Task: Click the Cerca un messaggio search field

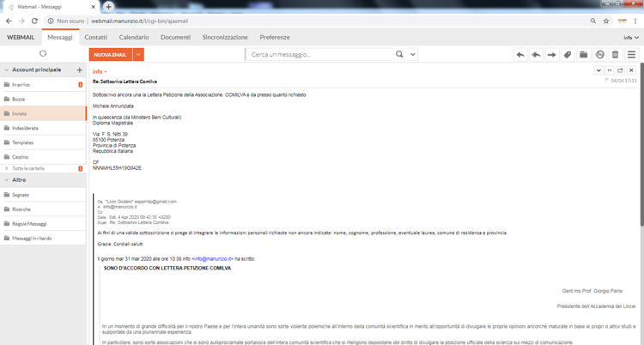Action: point(320,54)
